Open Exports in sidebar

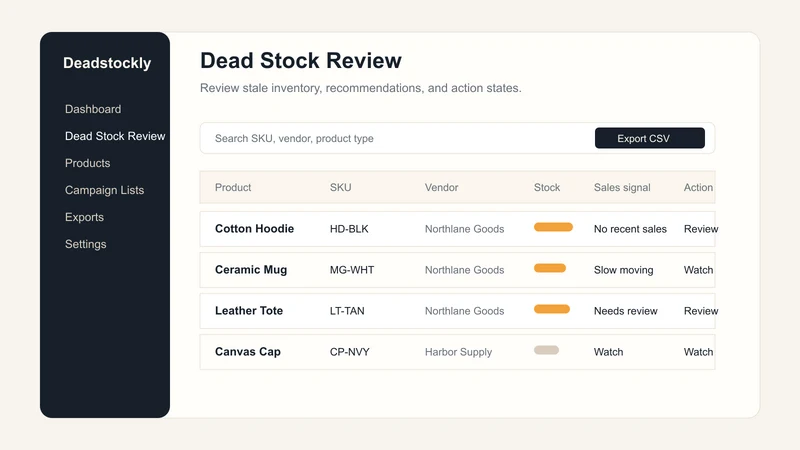tap(84, 217)
